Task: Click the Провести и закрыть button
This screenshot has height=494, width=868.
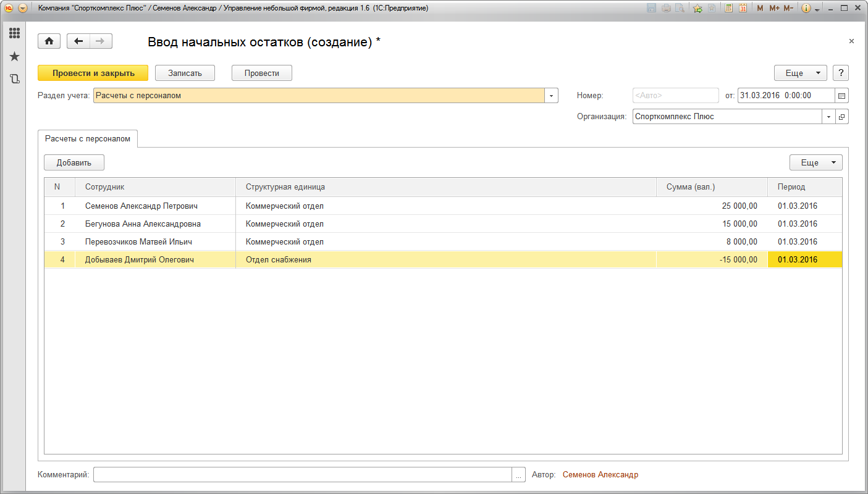Action: 93,73
